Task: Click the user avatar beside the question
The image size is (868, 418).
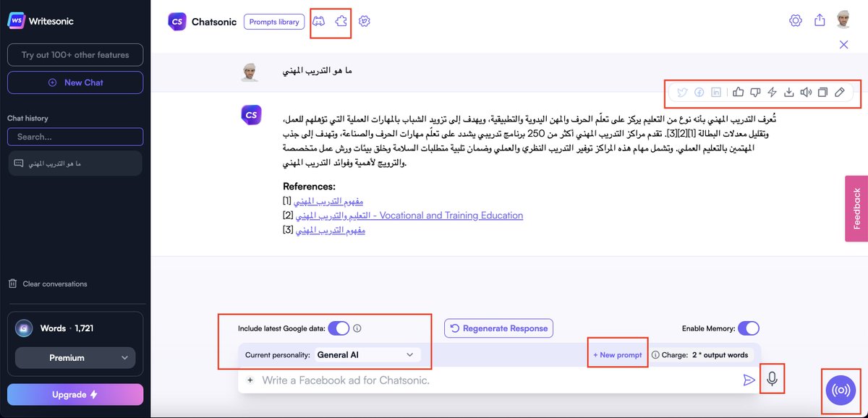Action: [x=250, y=72]
